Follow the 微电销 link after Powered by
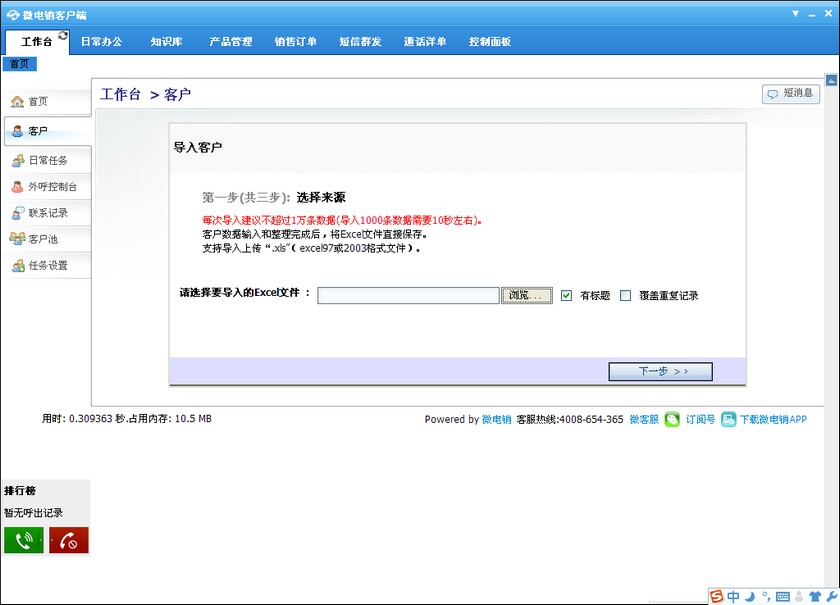This screenshot has width=840, height=605. pyautogui.click(x=496, y=419)
